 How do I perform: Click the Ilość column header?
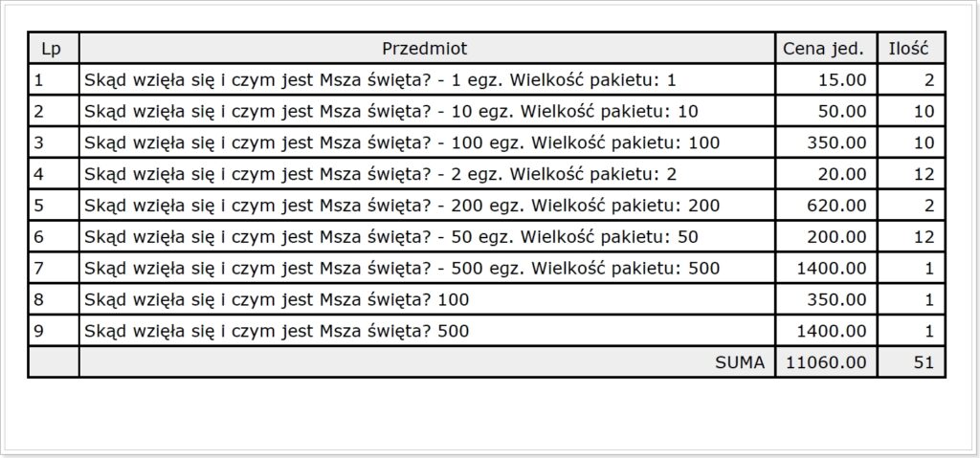[911, 48]
